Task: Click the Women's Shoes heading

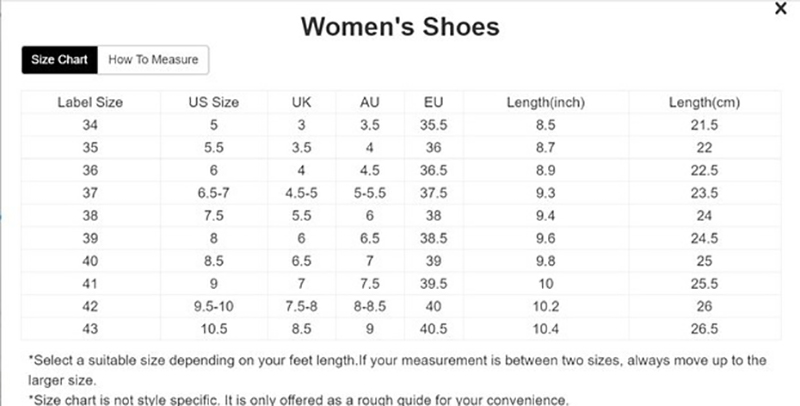Action: tap(400, 26)
